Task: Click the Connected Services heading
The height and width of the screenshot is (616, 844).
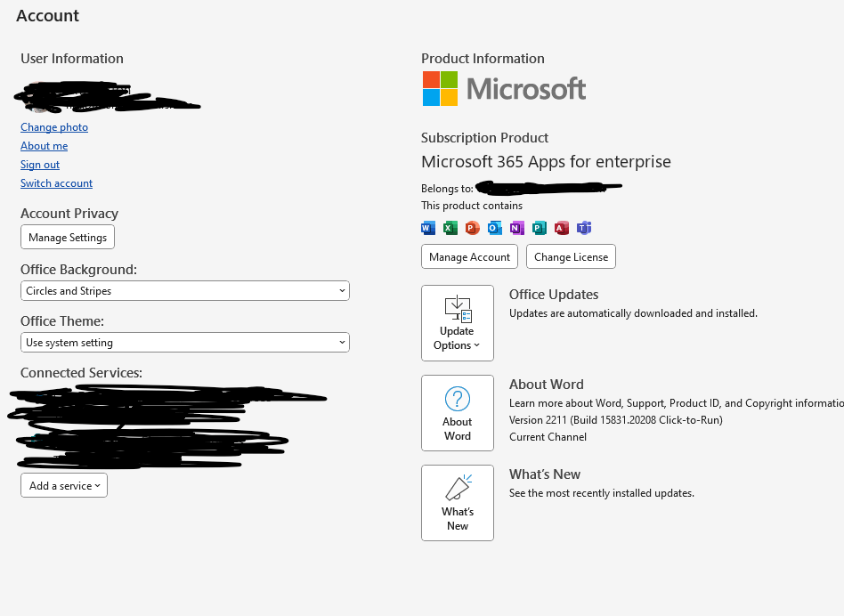Action: [x=81, y=372]
